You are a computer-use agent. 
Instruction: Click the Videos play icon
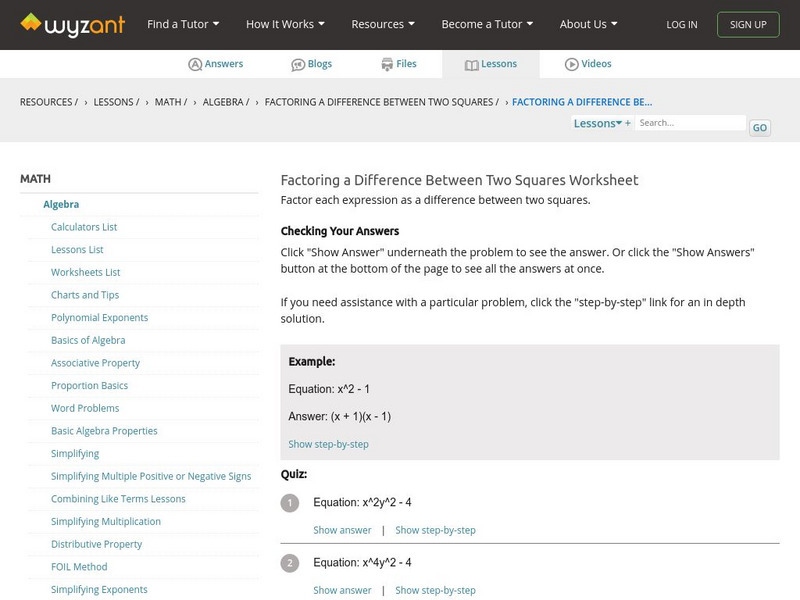tap(572, 64)
